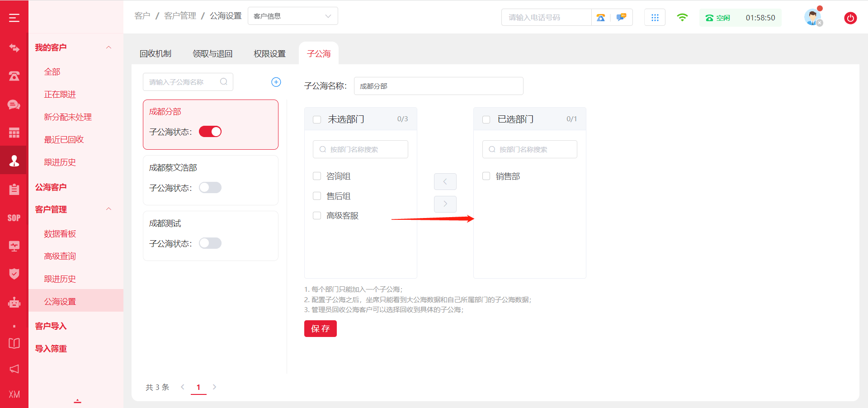
Task: Select the 子公海 tab
Action: click(x=319, y=53)
